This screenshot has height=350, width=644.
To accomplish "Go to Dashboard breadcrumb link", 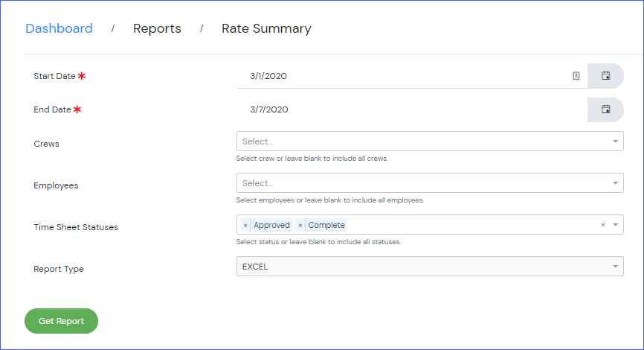I will pos(59,28).
